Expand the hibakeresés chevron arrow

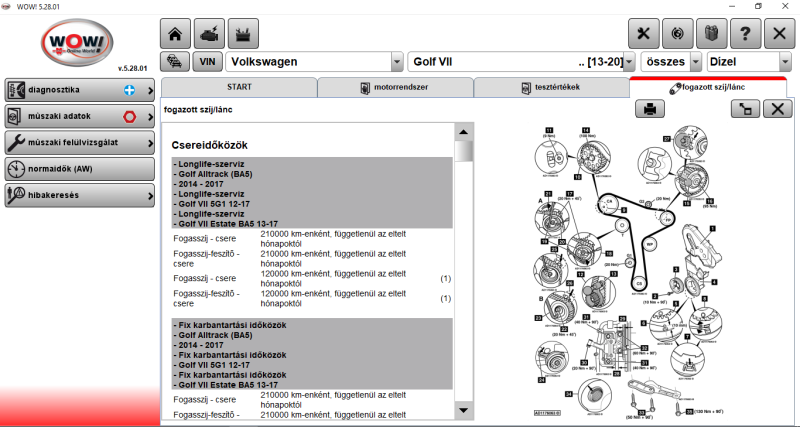(151, 195)
